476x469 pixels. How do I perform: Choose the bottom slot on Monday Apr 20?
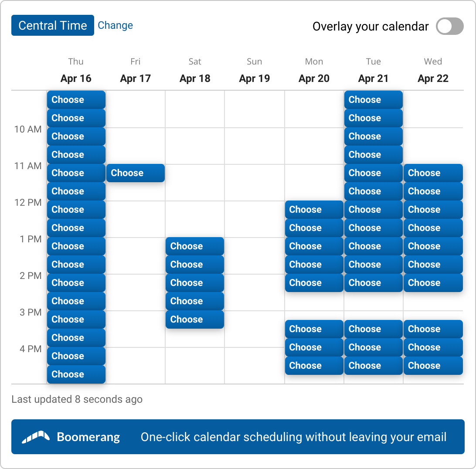[314, 366]
